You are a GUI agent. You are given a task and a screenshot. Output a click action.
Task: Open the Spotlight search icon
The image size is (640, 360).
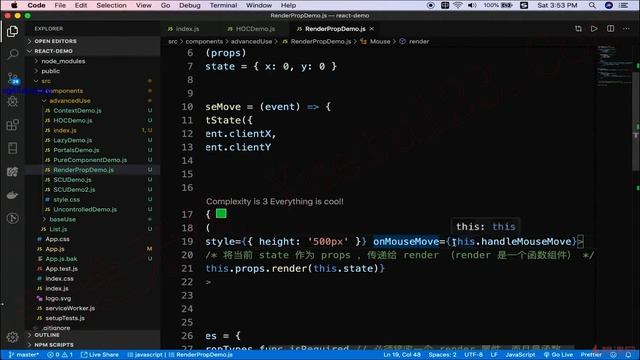click(592, 5)
